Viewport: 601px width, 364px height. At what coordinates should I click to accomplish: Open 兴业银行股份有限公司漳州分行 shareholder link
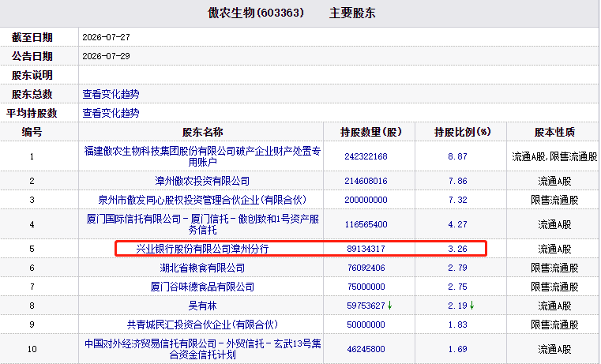(202, 249)
